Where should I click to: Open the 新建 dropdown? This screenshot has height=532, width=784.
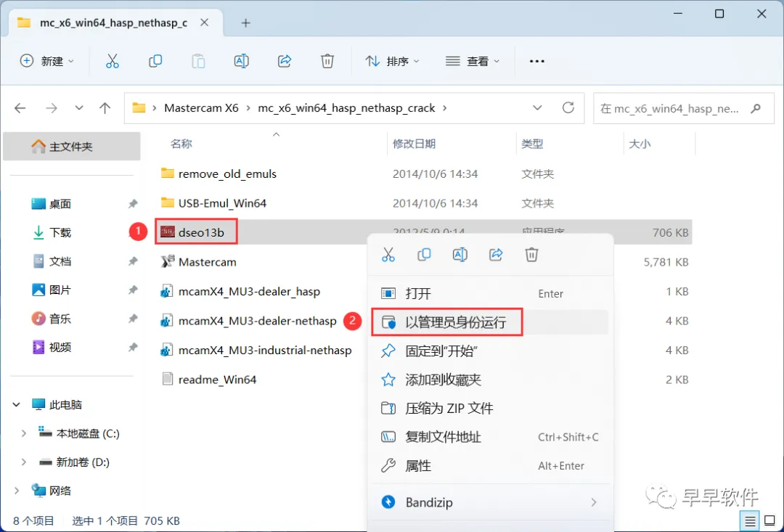(46, 61)
